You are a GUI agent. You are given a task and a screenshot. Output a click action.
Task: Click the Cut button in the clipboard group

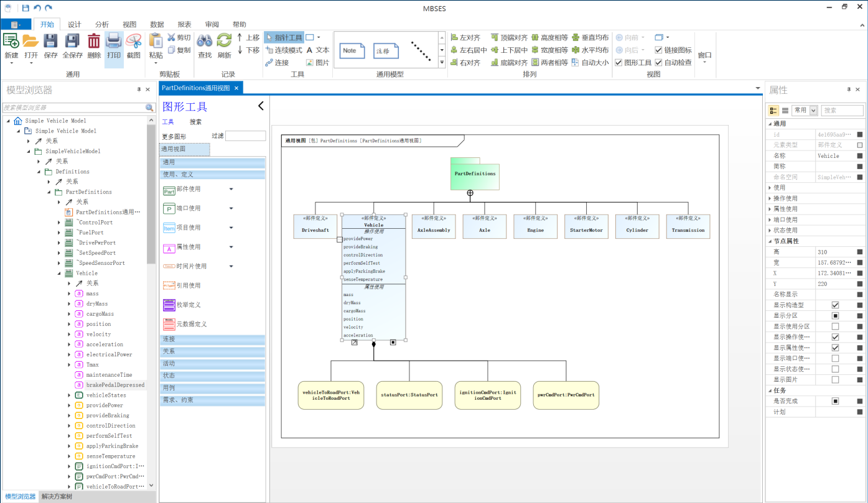(179, 37)
